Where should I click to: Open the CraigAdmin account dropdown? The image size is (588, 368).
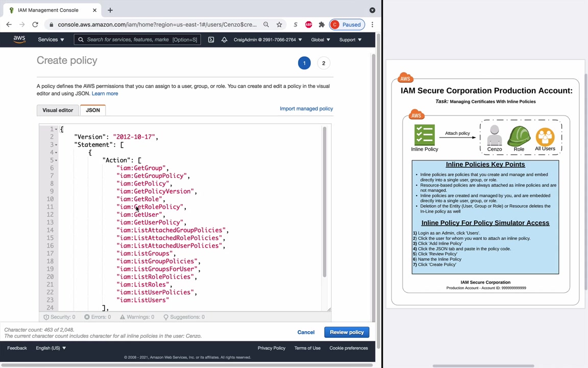pos(267,39)
